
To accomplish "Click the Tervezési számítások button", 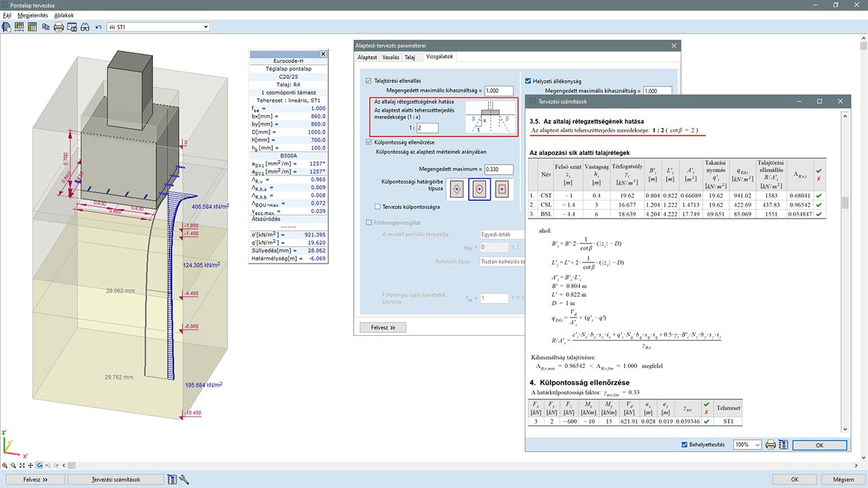I will 116,480.
